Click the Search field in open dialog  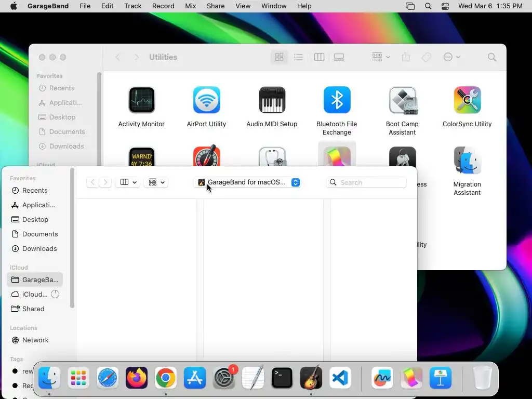coord(366,182)
